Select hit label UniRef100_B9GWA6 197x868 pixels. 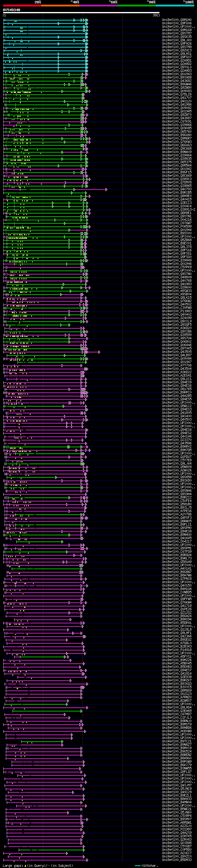177,84
